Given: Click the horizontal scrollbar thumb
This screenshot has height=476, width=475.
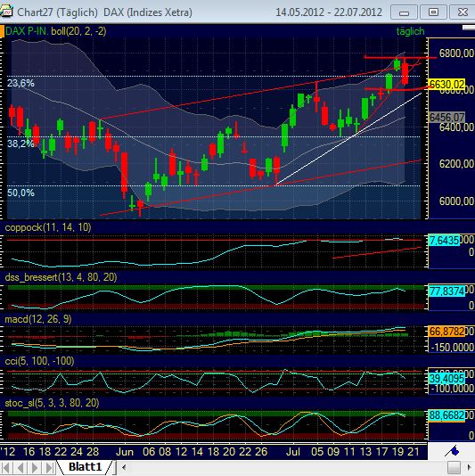Looking at the screenshot, I should click(x=455, y=467).
